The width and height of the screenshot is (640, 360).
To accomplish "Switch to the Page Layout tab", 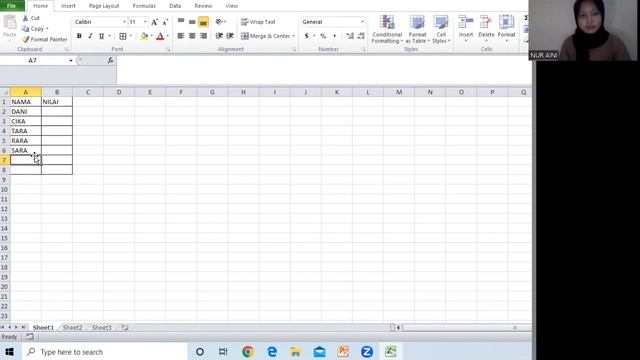I will pos(104,6).
